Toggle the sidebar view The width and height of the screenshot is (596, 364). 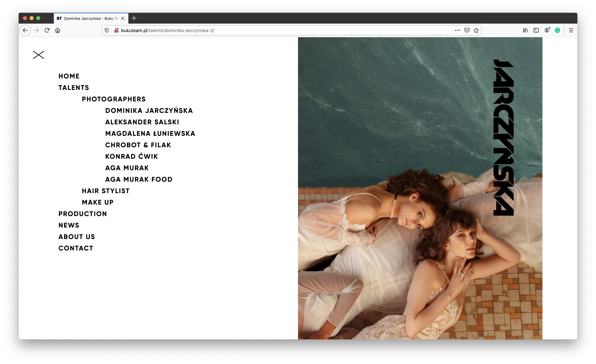536,30
